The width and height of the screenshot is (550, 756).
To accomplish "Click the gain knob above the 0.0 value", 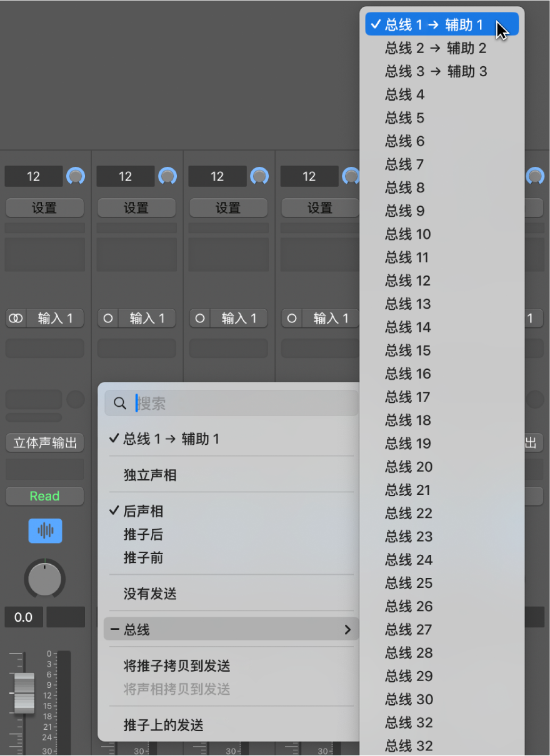I will point(44,578).
